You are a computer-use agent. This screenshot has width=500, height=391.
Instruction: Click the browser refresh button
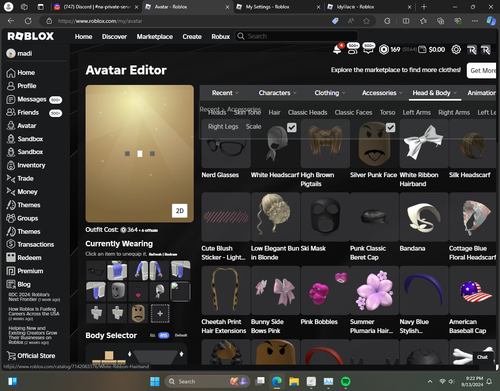coord(28,21)
